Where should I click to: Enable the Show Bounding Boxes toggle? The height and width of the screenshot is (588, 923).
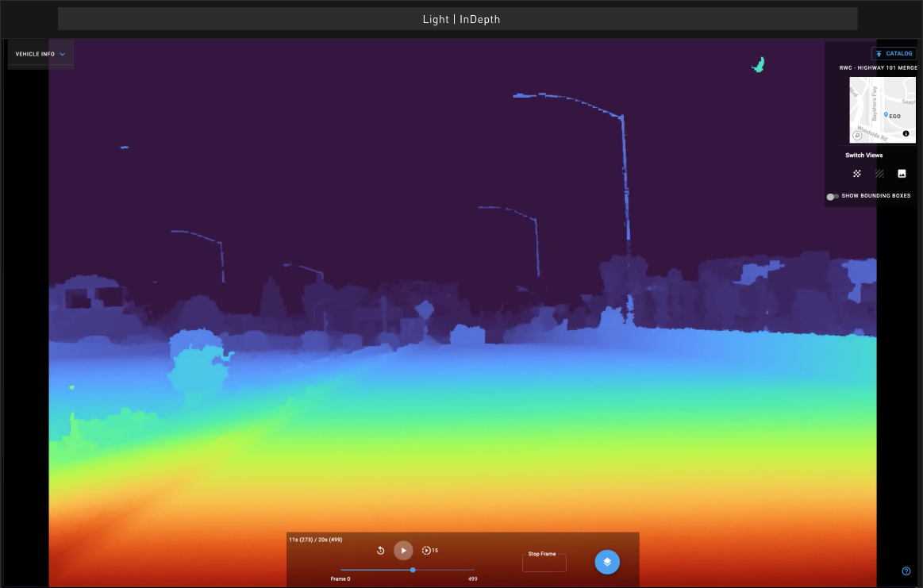(x=833, y=195)
